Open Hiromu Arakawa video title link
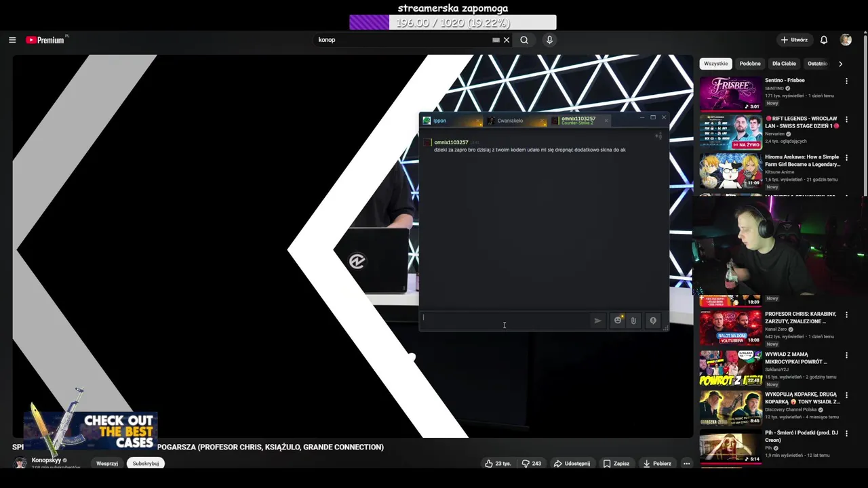This screenshot has height=488, width=868. tap(802, 160)
